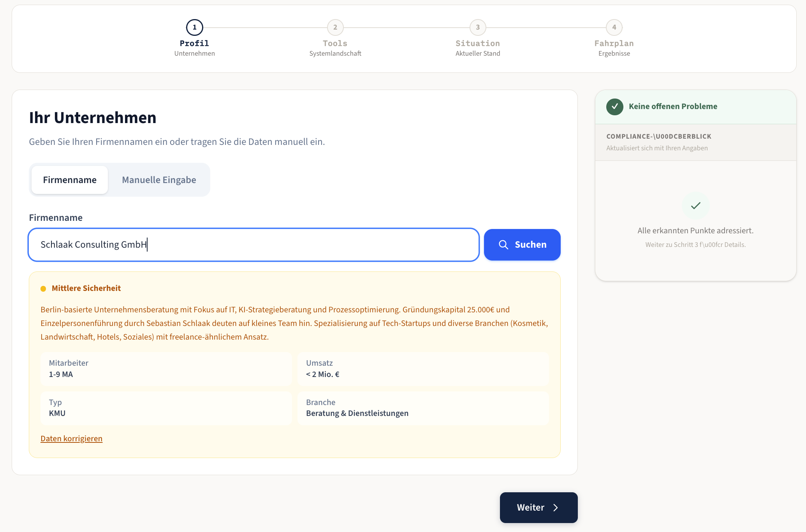The image size is (806, 532).
Task: Click the magnifier icon in Suchen button
Action: pyautogui.click(x=503, y=245)
